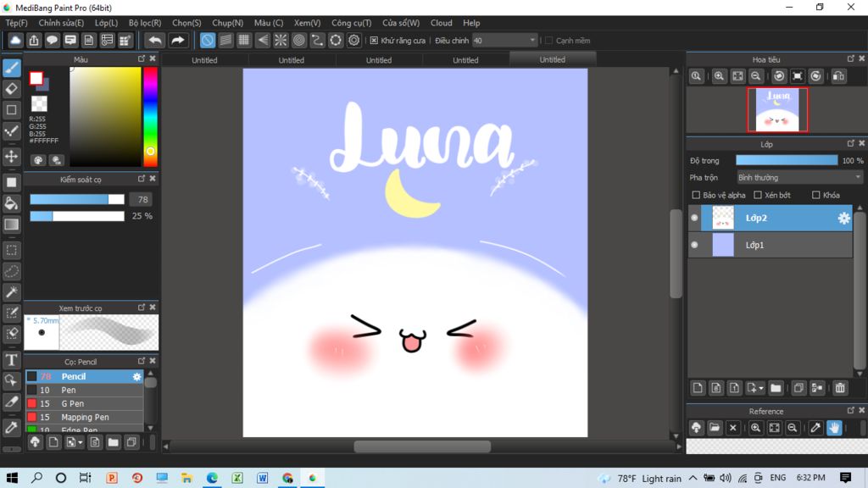Enable the circle snap guide
868x488 pixels.
pyautogui.click(x=299, y=41)
